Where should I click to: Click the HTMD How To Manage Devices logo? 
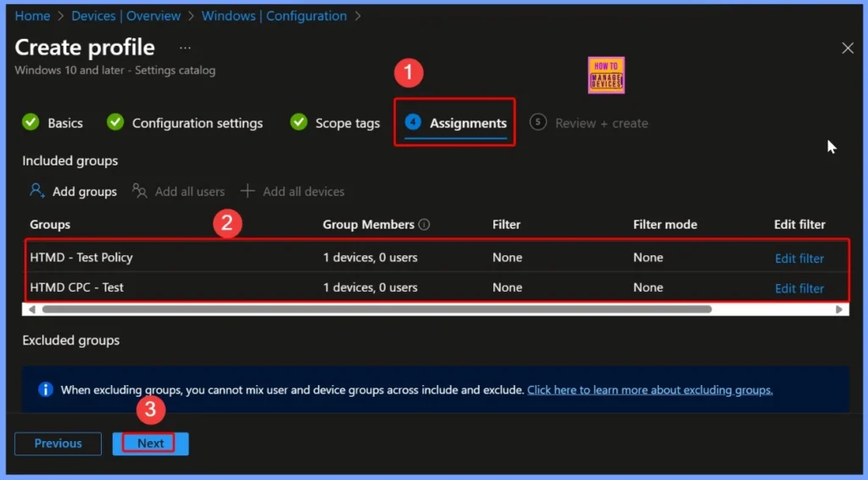click(605, 75)
